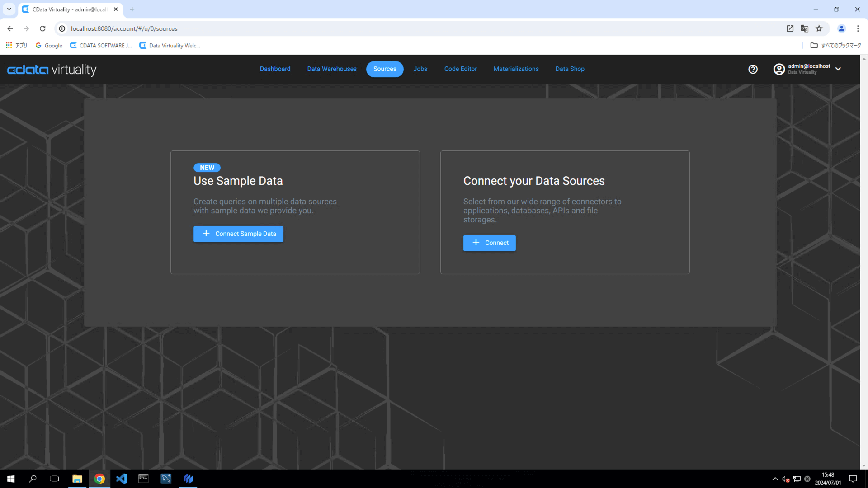868x488 pixels.
Task: Click the CData Virtuality logo
Action: coord(52,70)
